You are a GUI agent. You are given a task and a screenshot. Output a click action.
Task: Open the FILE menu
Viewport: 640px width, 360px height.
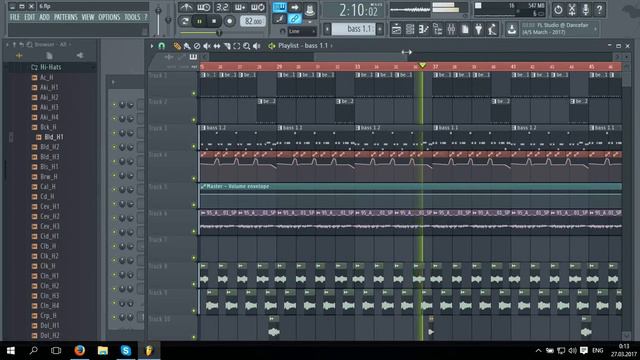pos(15,17)
